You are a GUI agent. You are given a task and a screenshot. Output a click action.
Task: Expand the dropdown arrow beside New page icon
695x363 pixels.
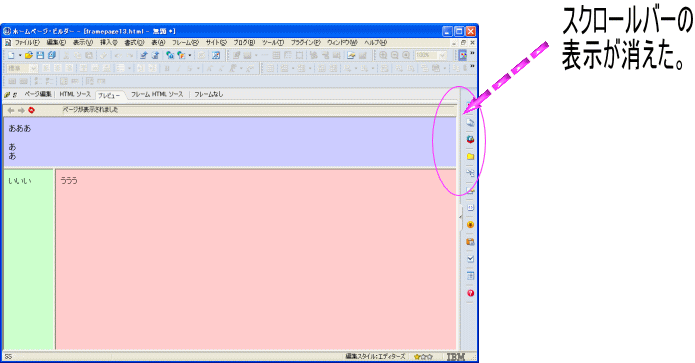click(20, 55)
